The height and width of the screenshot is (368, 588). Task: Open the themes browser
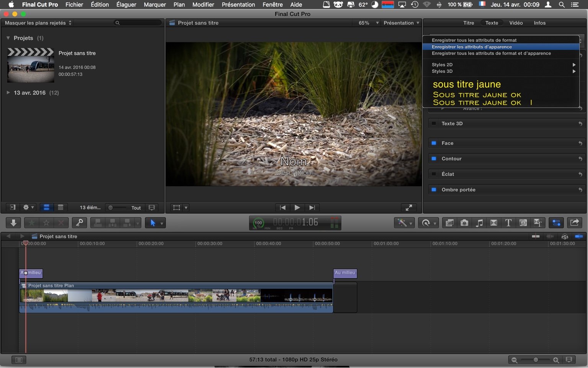point(538,223)
